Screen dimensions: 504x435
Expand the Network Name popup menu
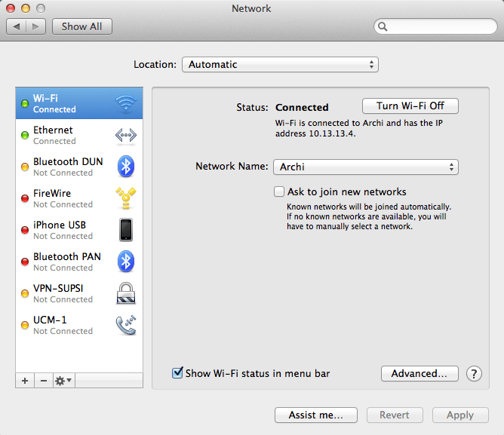click(365, 167)
